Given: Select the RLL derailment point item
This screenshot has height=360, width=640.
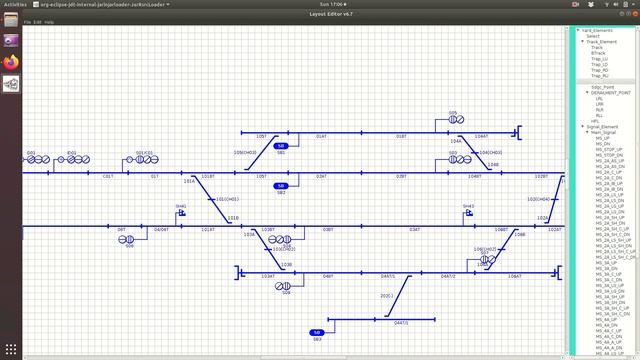Looking at the screenshot, I should [x=599, y=116].
